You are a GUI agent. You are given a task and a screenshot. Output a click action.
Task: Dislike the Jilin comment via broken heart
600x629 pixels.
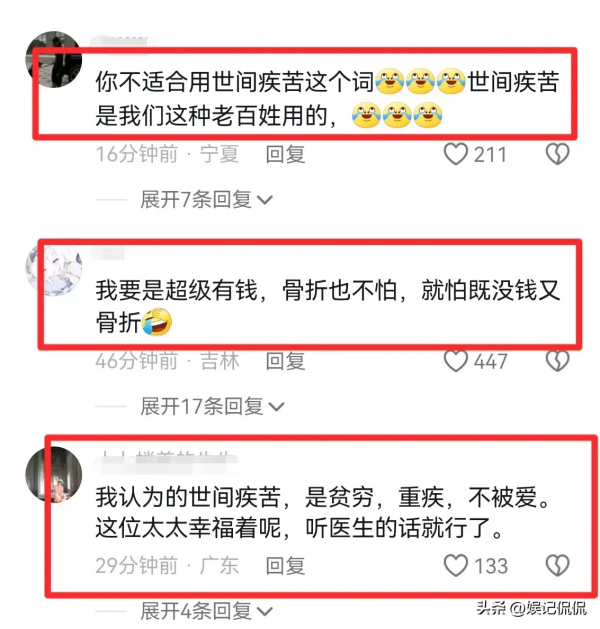[x=557, y=361]
